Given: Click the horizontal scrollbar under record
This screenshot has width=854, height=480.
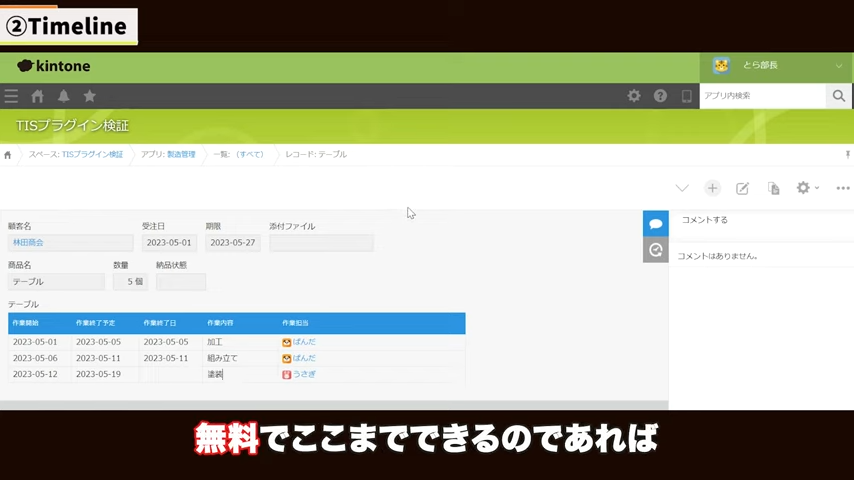Looking at the screenshot, I should click(x=334, y=405).
